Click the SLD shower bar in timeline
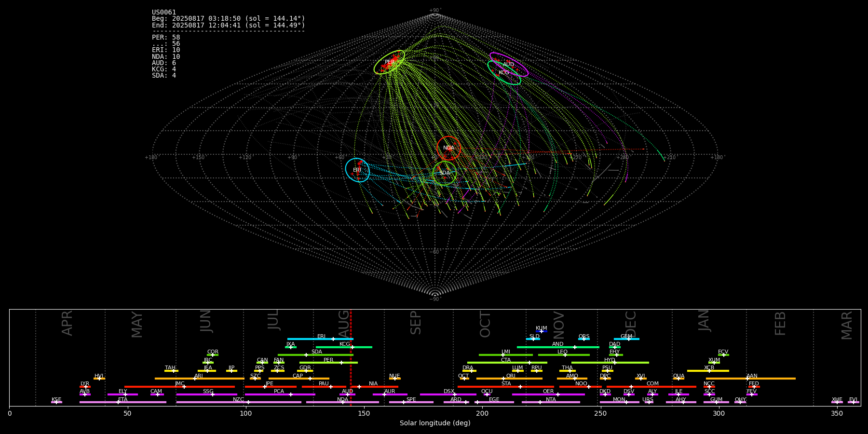The height and width of the screenshot is (434, 868). [533, 339]
